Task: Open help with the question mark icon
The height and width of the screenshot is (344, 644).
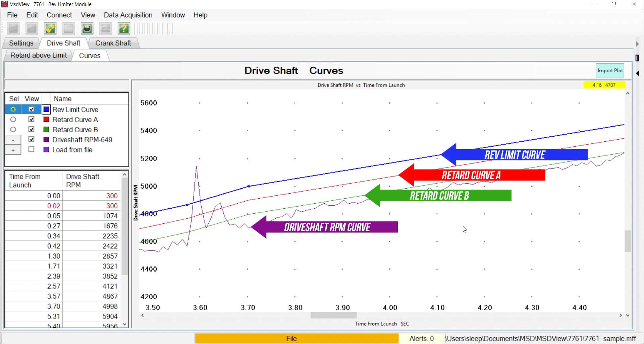Action: (x=124, y=28)
